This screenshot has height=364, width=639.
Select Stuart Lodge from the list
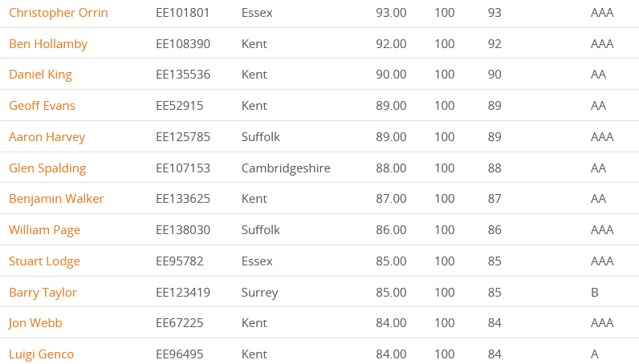coord(44,261)
